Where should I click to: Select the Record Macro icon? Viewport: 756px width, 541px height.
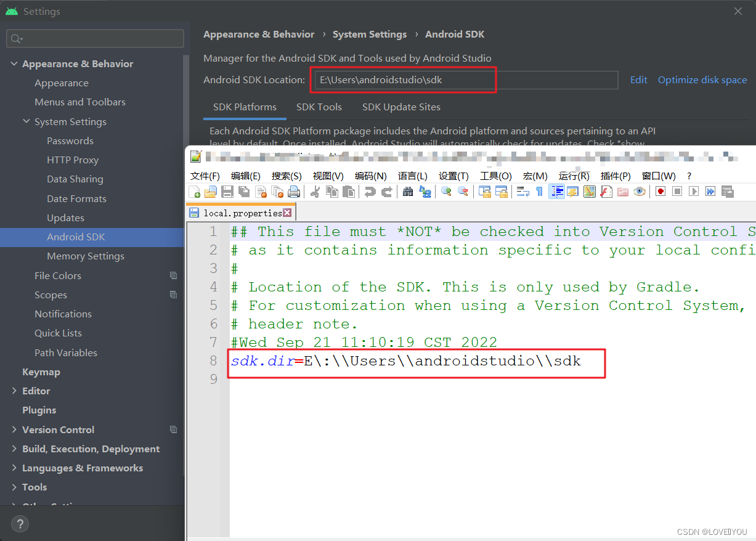pyautogui.click(x=660, y=192)
